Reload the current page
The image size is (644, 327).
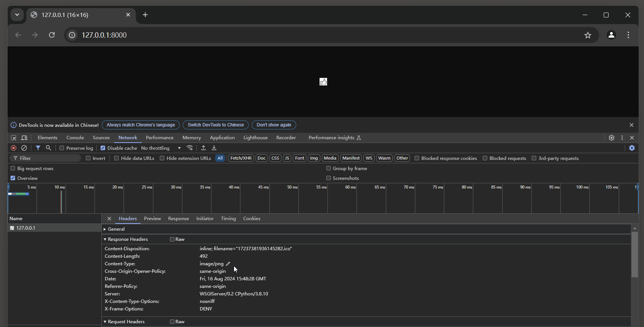click(x=52, y=35)
